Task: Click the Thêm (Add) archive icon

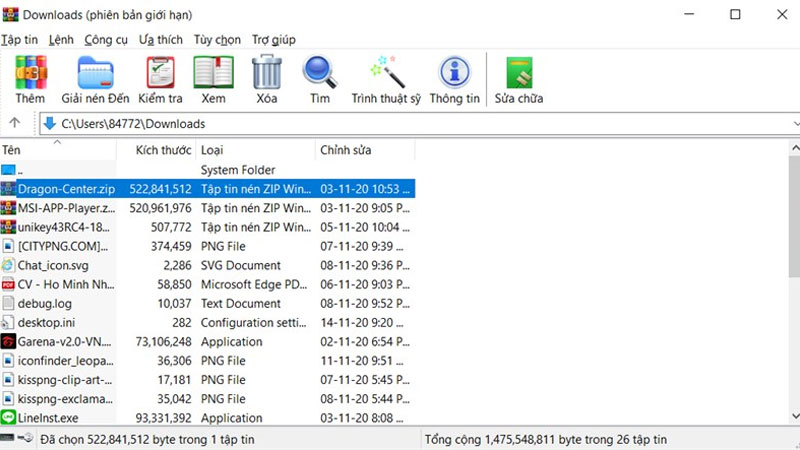Action: click(31, 72)
